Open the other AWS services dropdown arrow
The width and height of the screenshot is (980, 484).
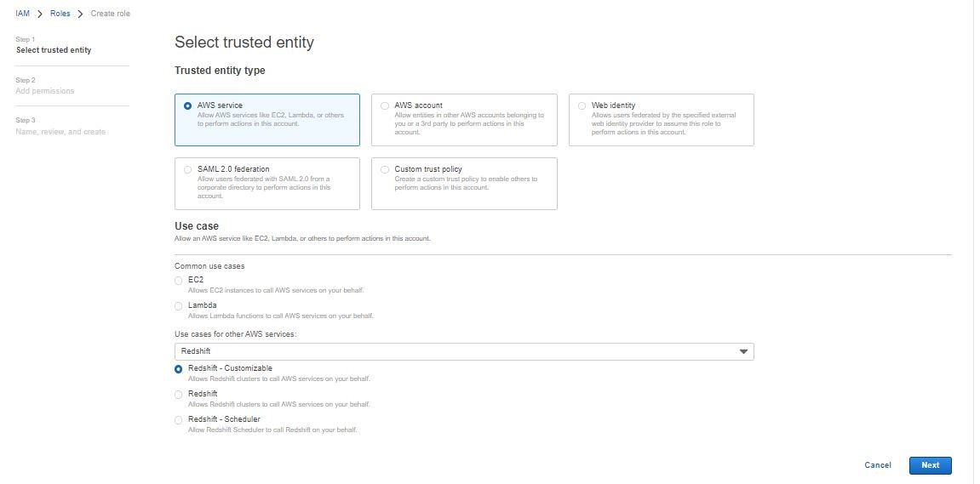[x=743, y=351]
